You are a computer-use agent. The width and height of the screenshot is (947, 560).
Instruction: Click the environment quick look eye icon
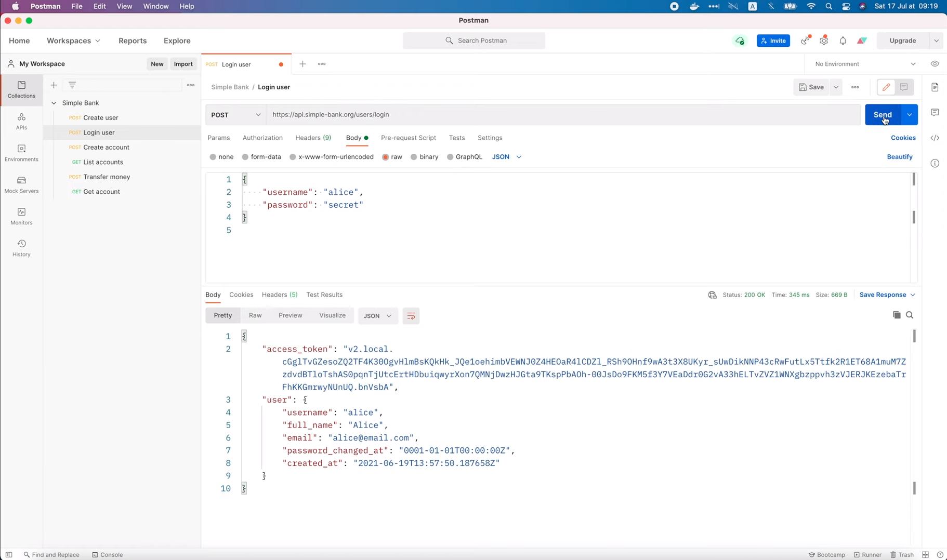tap(935, 64)
